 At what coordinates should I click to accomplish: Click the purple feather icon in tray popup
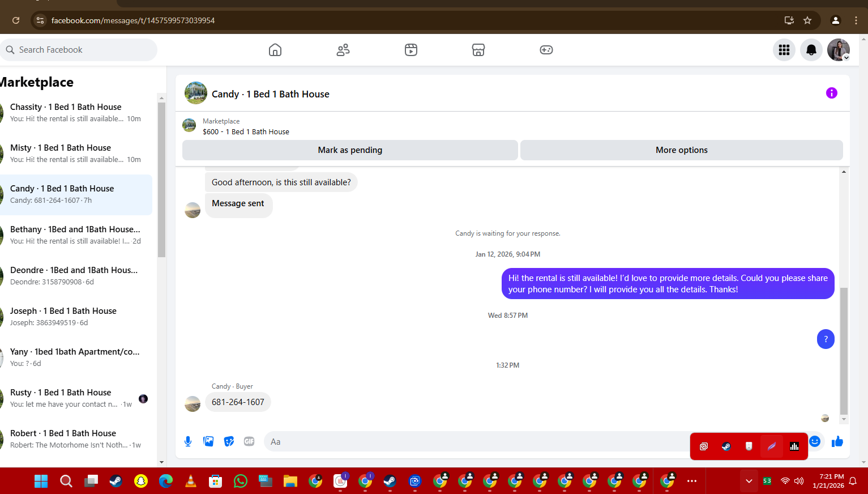pyautogui.click(x=772, y=446)
